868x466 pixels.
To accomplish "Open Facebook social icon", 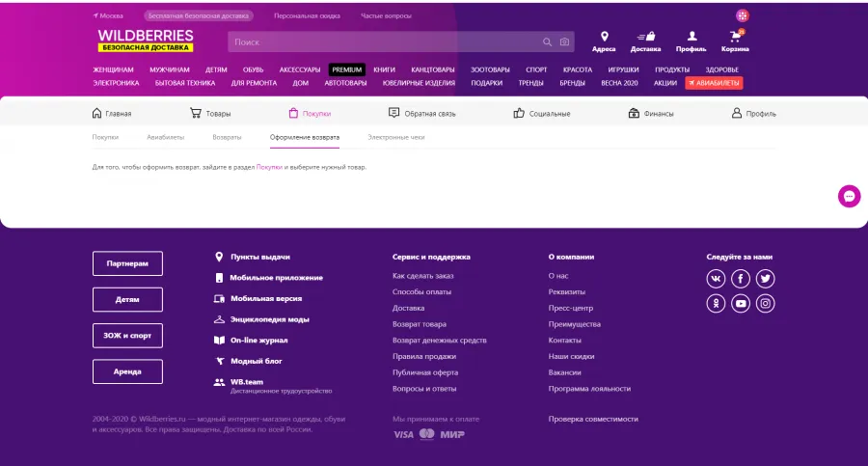I will [741, 279].
